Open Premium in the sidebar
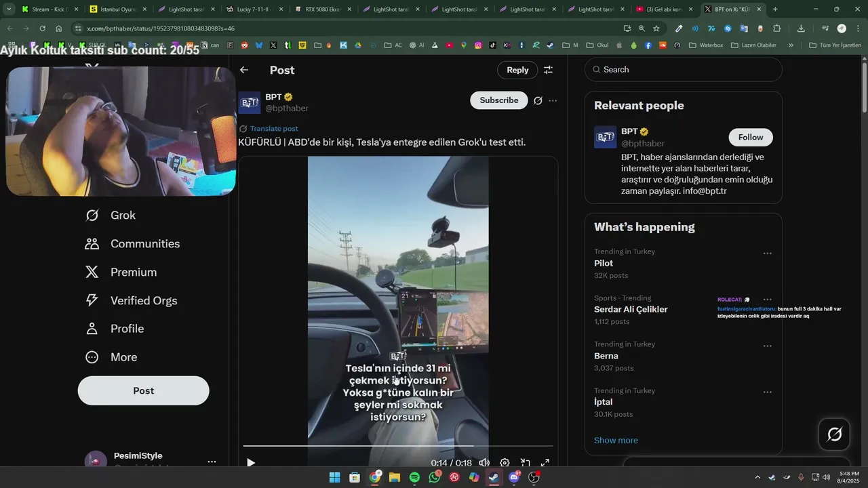The image size is (868, 488). point(121,272)
